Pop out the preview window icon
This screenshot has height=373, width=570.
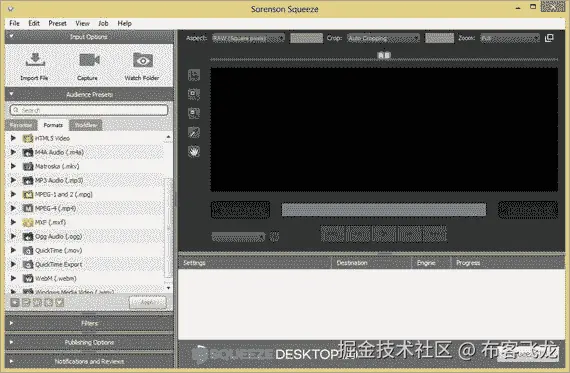point(549,38)
